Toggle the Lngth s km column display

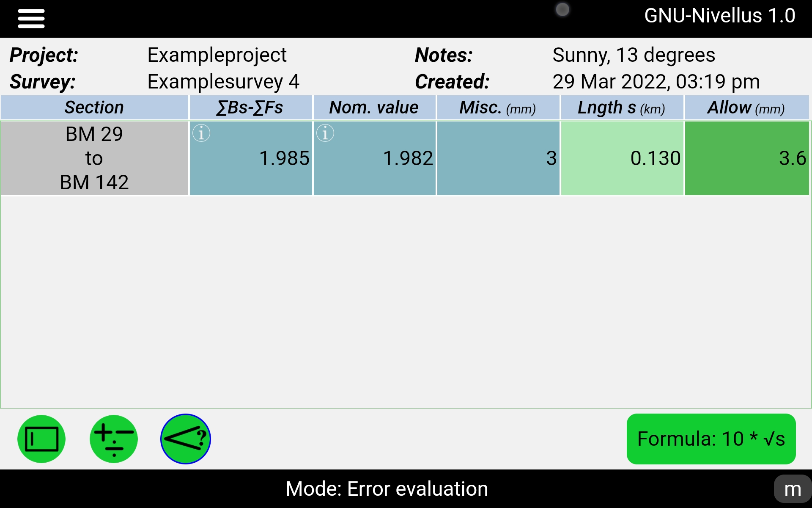(x=621, y=108)
